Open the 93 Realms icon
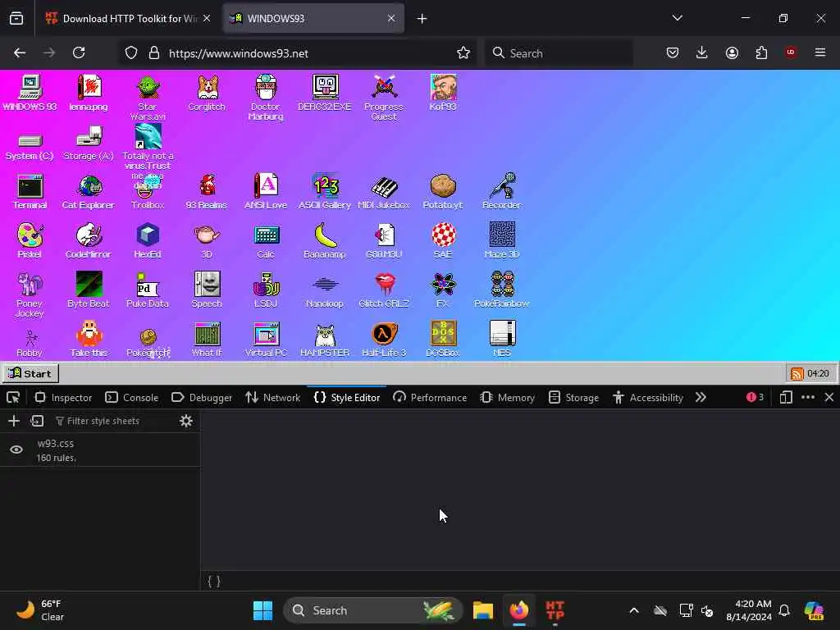 pos(207,191)
